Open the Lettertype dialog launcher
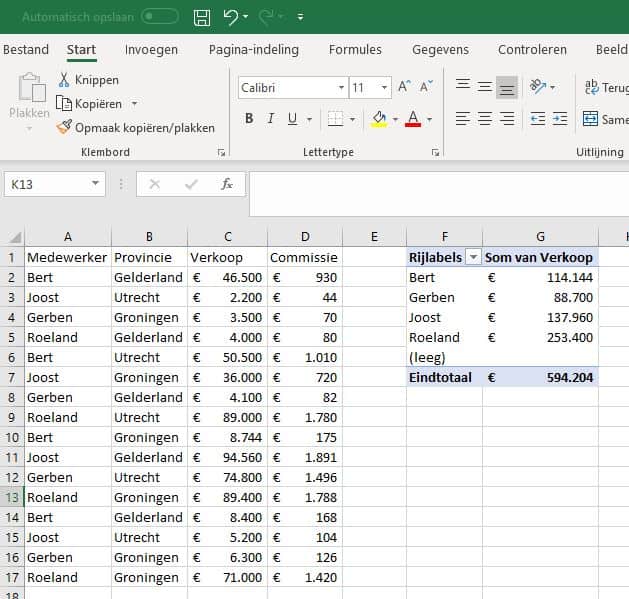The height and width of the screenshot is (599, 629). pyautogui.click(x=435, y=152)
